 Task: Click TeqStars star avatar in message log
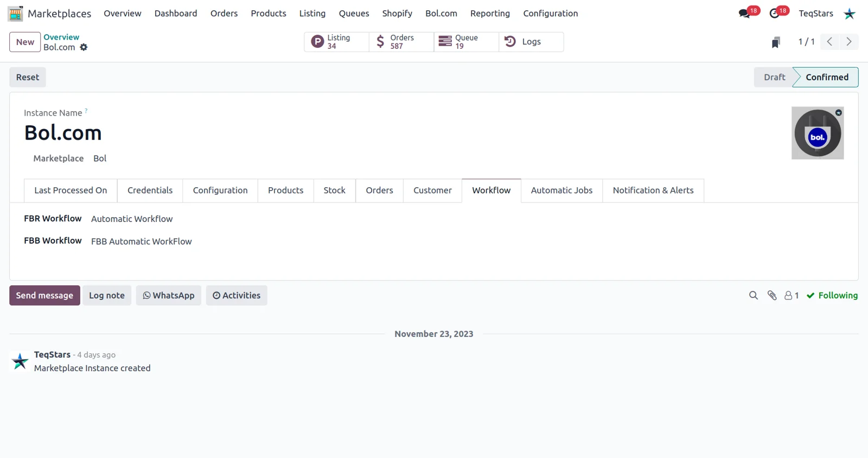[20, 361]
